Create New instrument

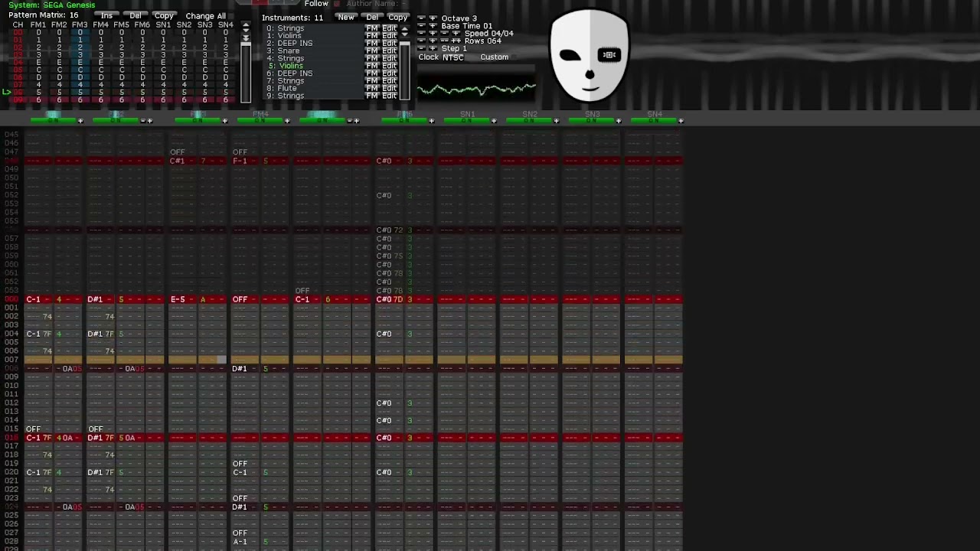click(x=346, y=17)
